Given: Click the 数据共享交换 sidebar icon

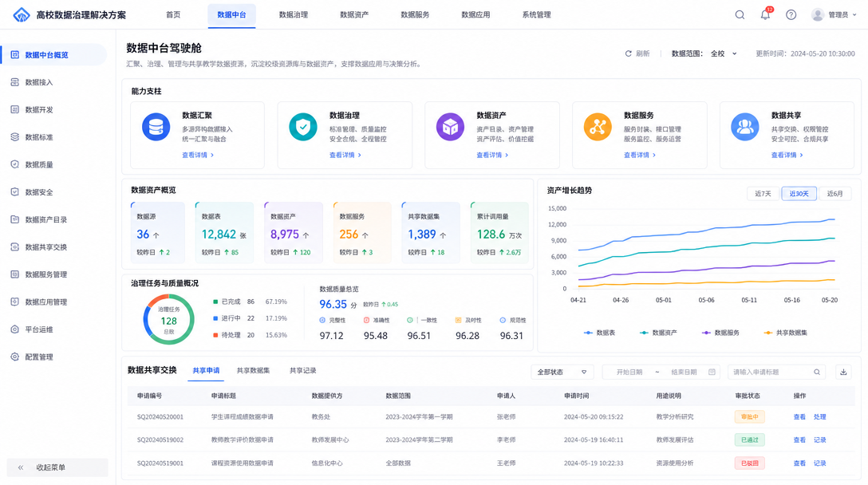Looking at the screenshot, I should (15, 247).
